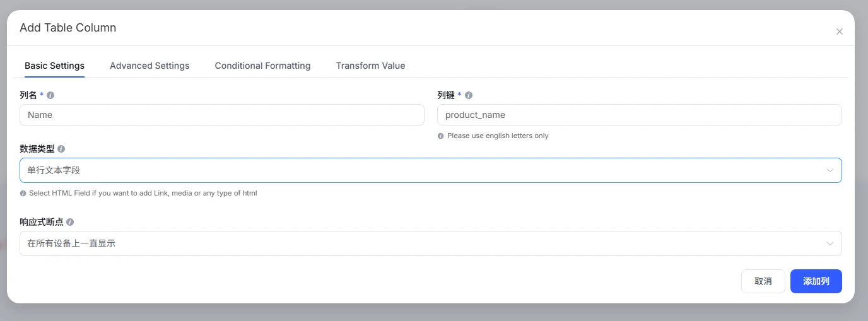Click the info icon beside 数据类型 label
The width and height of the screenshot is (868, 321).
pos(61,149)
